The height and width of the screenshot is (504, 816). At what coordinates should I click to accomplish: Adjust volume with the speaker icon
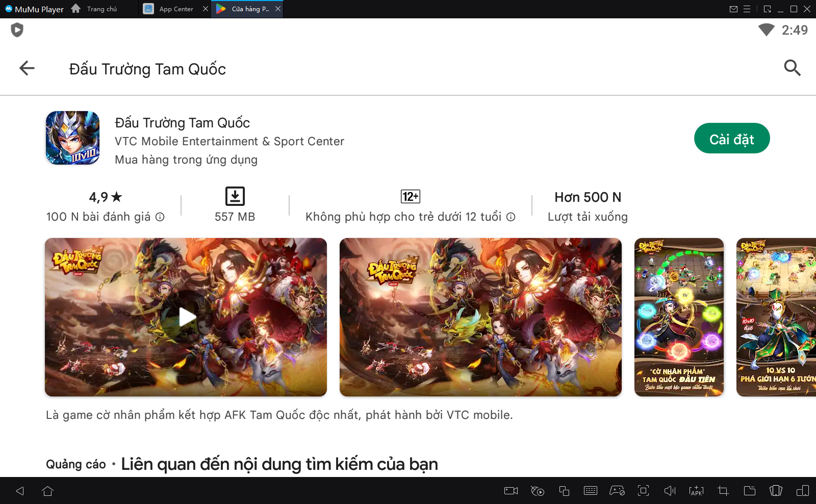click(670, 491)
